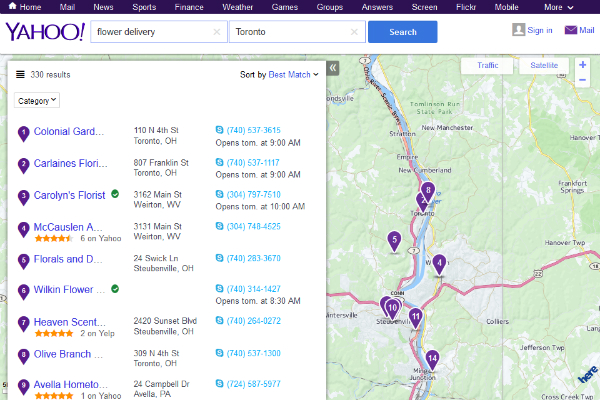The width and height of the screenshot is (600, 400).
Task: Open Weather in top navigation bar
Action: click(237, 7)
